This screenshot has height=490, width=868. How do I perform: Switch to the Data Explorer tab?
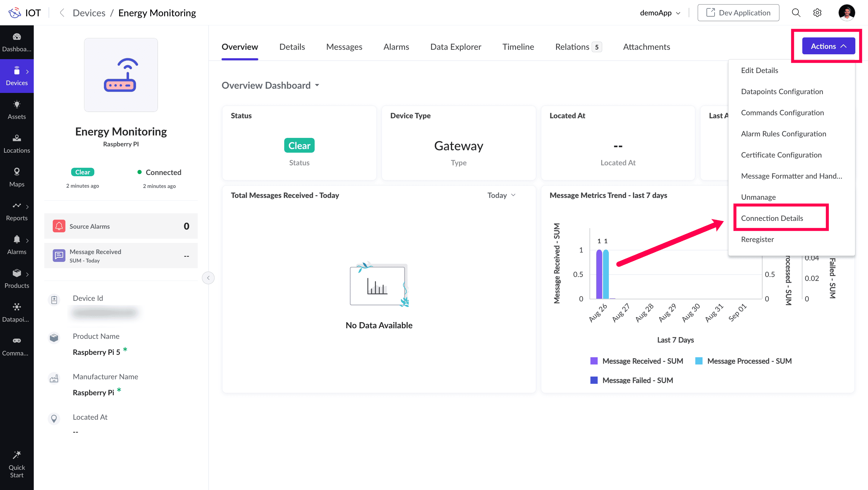456,47
